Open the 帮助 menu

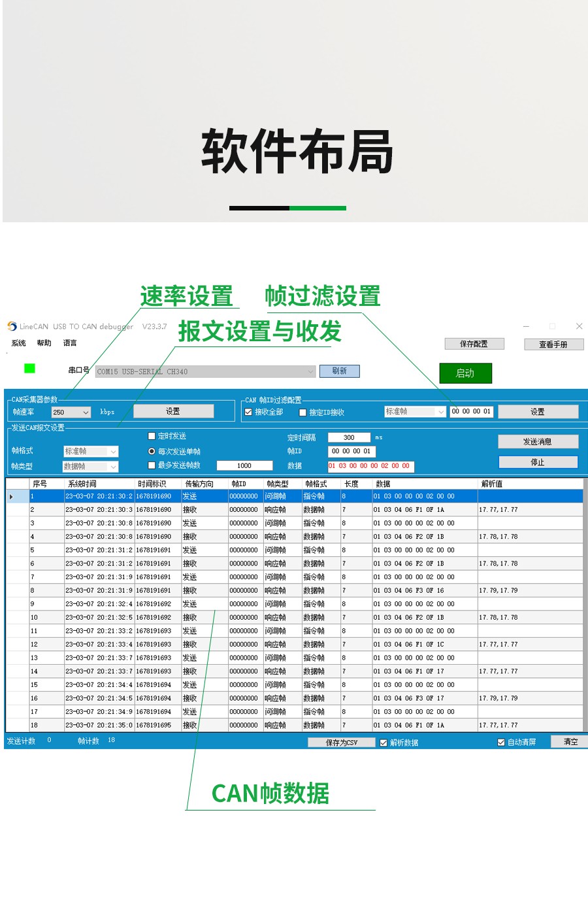44,343
